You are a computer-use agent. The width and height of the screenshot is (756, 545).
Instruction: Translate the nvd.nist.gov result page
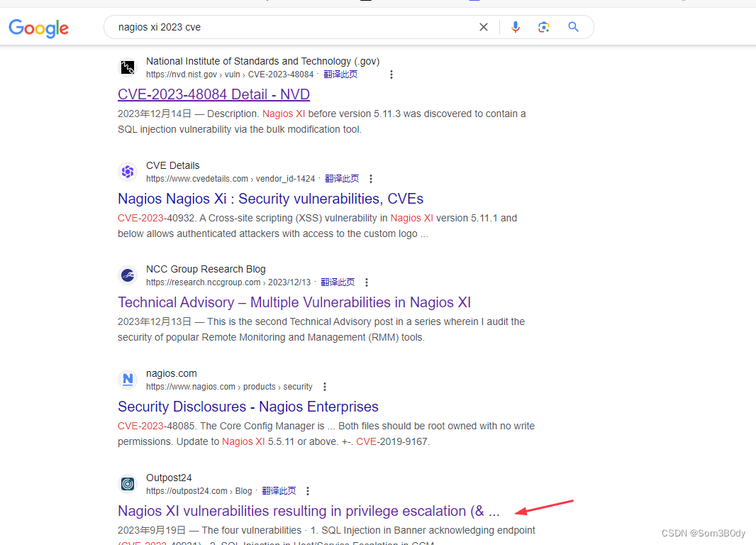[340, 75]
